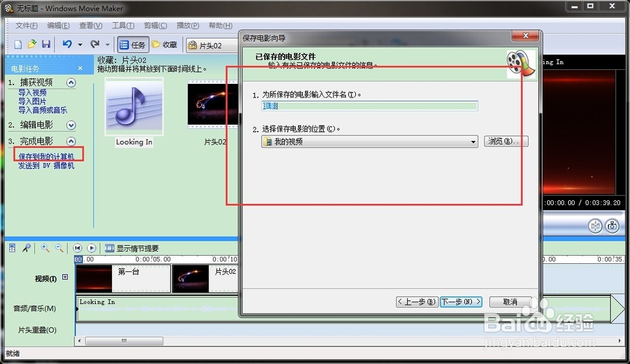Open the undo history dropdown arrow

80,45
